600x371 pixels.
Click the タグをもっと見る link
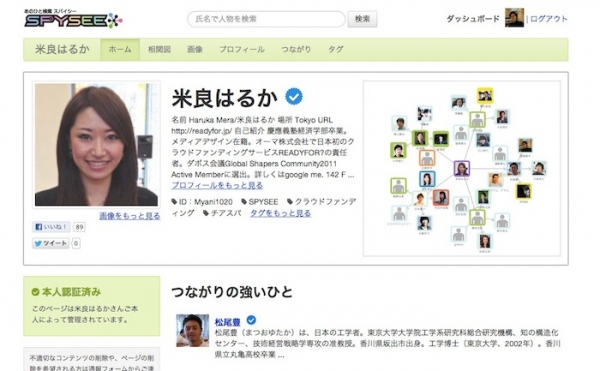pyautogui.click(x=280, y=213)
